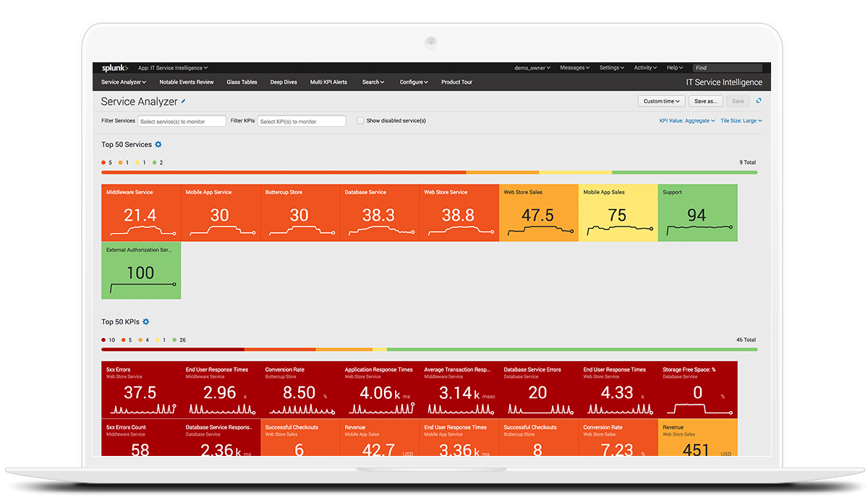Open Successful Checkouts tile for Buttercup Store
Image resolution: width=868 pixels, height=503 pixels.
(539, 438)
